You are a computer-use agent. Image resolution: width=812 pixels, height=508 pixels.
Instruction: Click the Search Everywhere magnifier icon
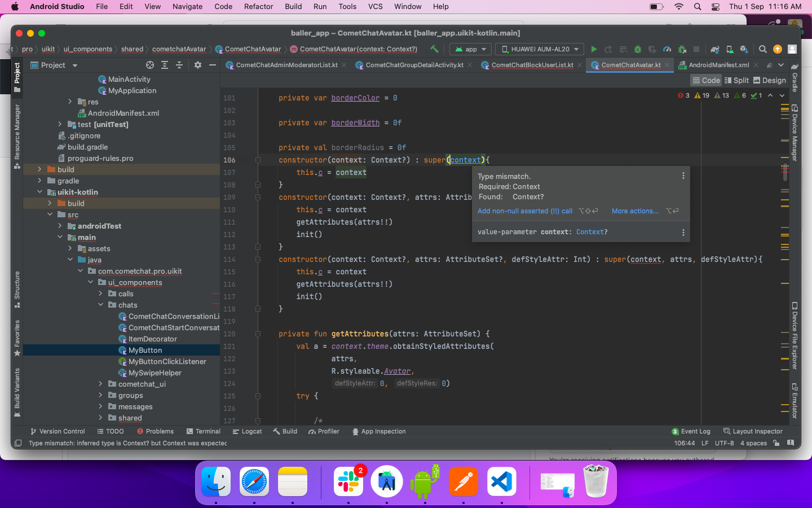pos(762,49)
